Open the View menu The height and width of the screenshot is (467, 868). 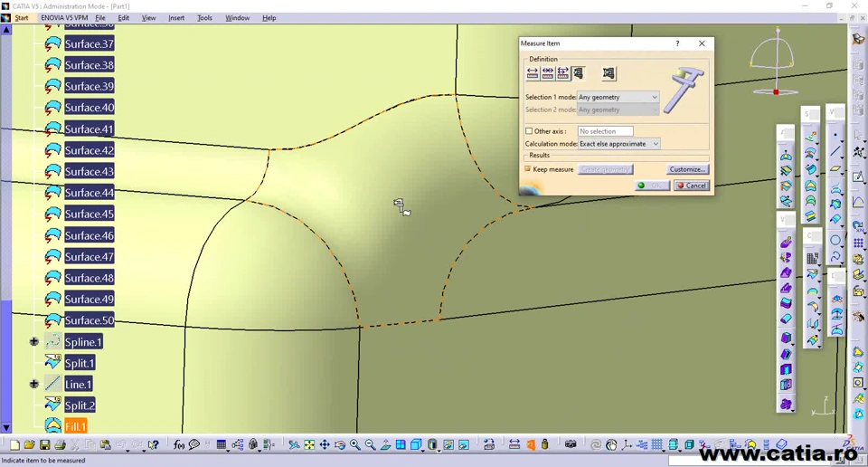click(x=148, y=18)
